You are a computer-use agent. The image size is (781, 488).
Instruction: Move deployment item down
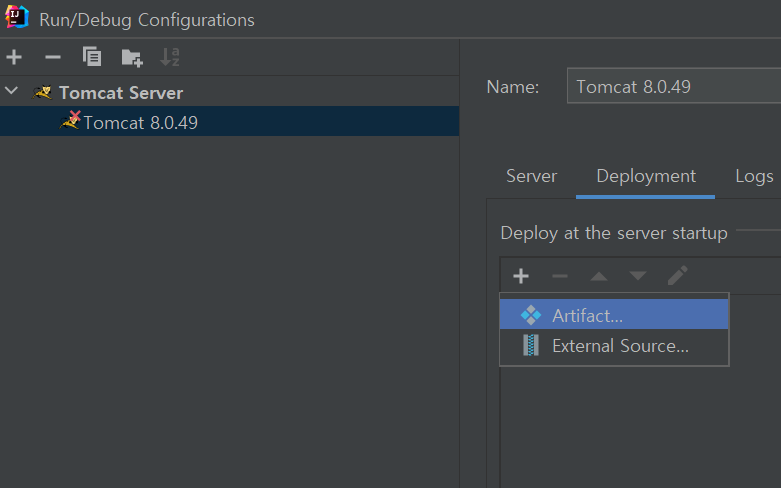[x=638, y=276]
